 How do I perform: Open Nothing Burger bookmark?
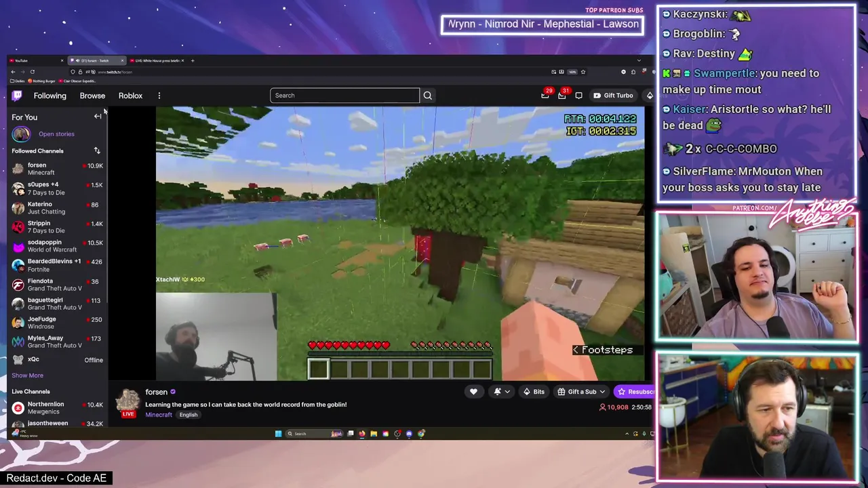(x=41, y=81)
